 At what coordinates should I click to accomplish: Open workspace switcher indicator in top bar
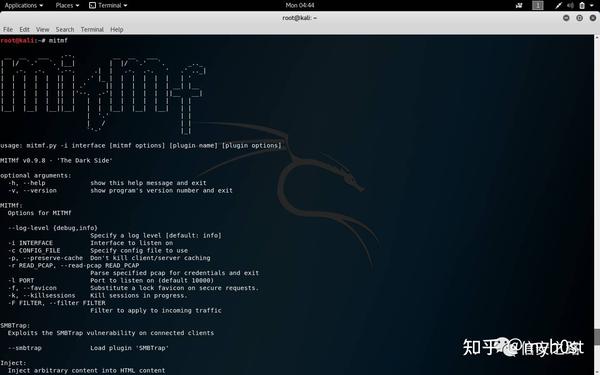[x=538, y=5]
